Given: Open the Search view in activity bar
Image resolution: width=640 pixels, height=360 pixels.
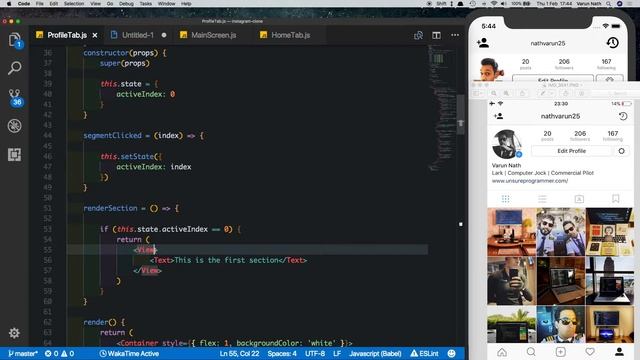Looking at the screenshot, I should (15, 68).
